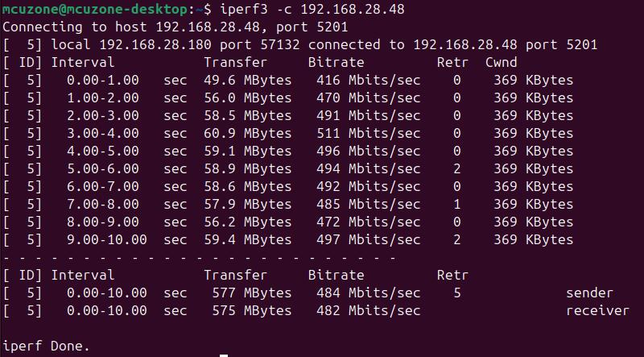
Task: Click the 482 Mbits/sec receiver bitrate
Action: coord(369,310)
